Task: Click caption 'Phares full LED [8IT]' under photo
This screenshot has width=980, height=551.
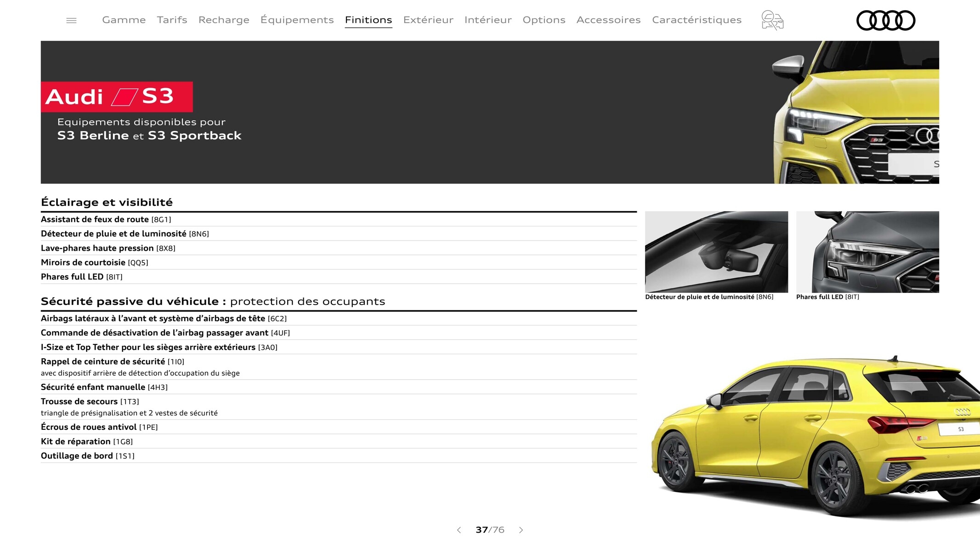Action: [x=827, y=297]
